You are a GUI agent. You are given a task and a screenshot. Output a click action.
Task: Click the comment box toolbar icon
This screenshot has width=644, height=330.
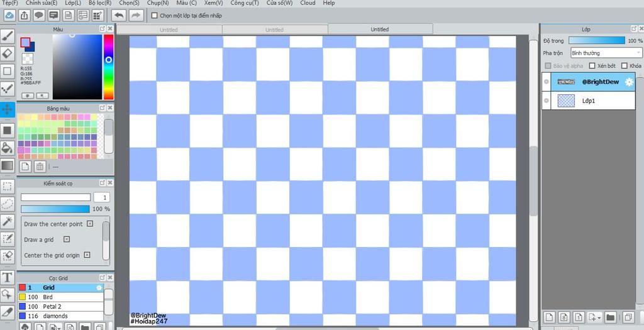[x=53, y=16]
